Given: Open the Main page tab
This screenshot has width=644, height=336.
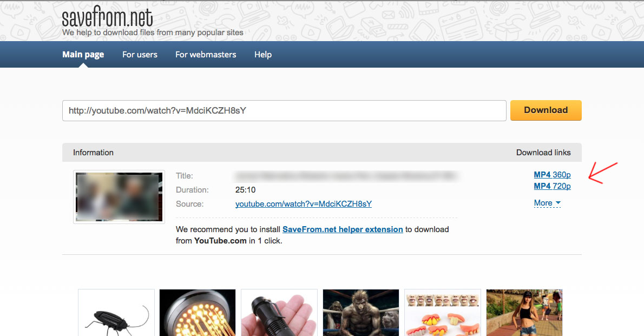Looking at the screenshot, I should (x=83, y=55).
